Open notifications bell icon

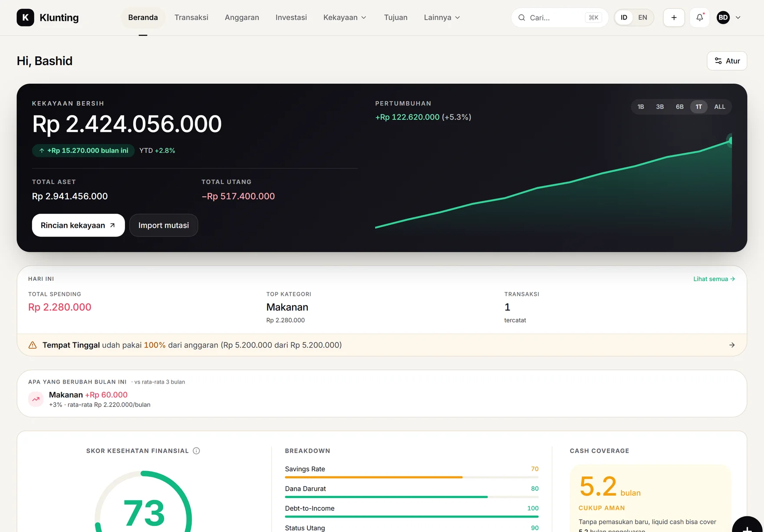coord(699,18)
